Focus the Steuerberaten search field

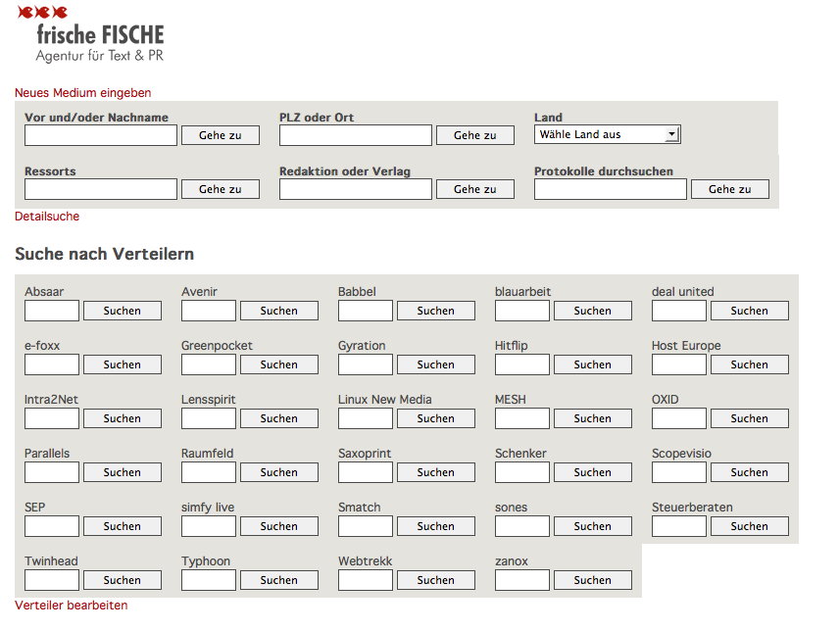pyautogui.click(x=678, y=526)
